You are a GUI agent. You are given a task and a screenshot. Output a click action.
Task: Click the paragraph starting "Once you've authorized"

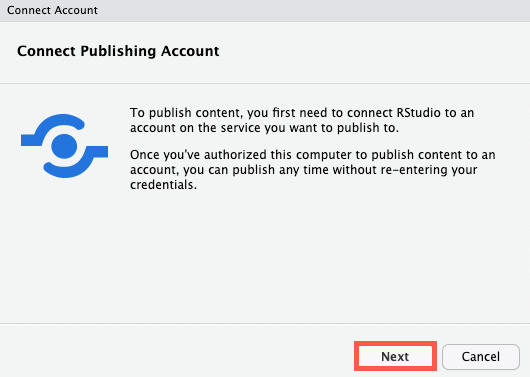313,169
